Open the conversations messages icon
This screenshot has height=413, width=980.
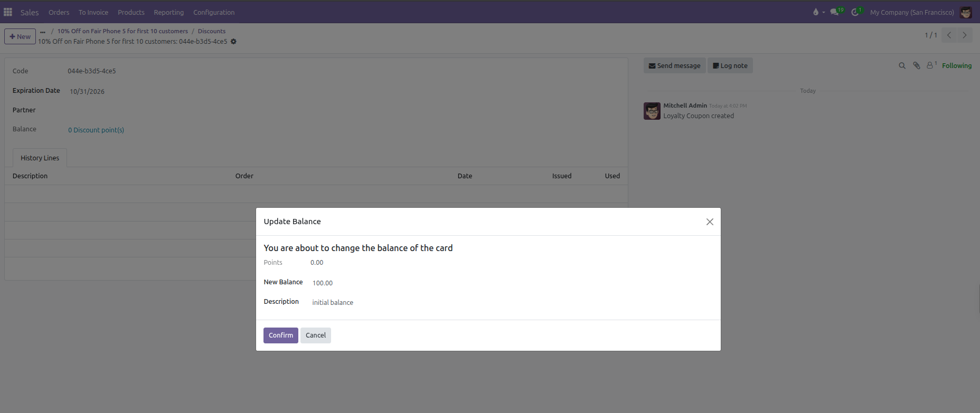coord(835,12)
